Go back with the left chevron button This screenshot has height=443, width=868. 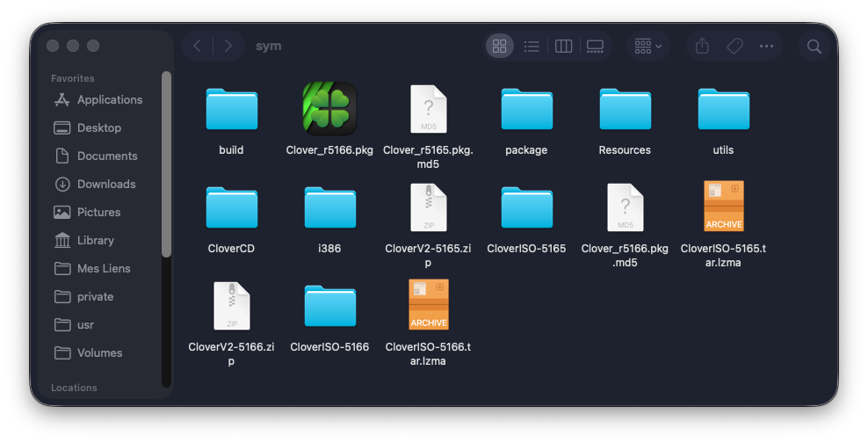click(x=197, y=46)
